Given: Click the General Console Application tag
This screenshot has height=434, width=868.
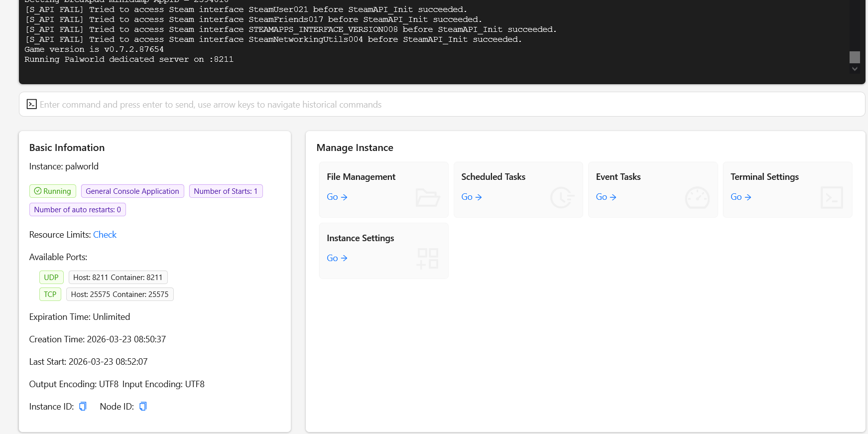Looking at the screenshot, I should (x=132, y=191).
